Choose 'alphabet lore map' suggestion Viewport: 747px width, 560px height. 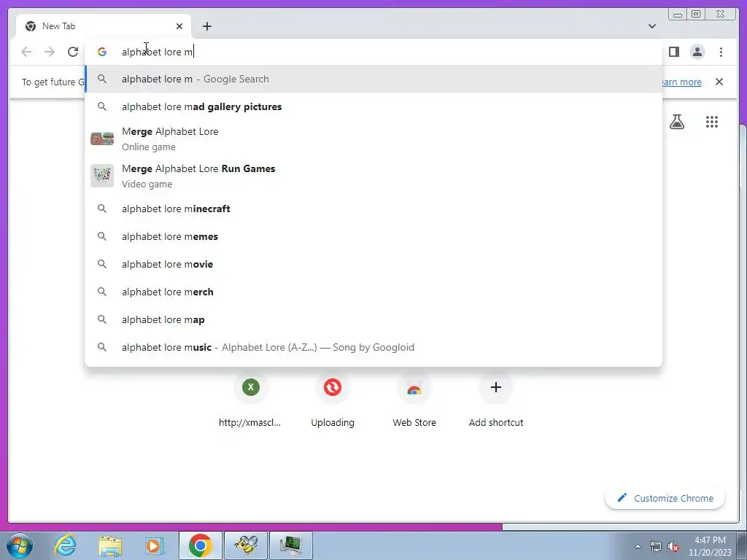tap(373, 319)
